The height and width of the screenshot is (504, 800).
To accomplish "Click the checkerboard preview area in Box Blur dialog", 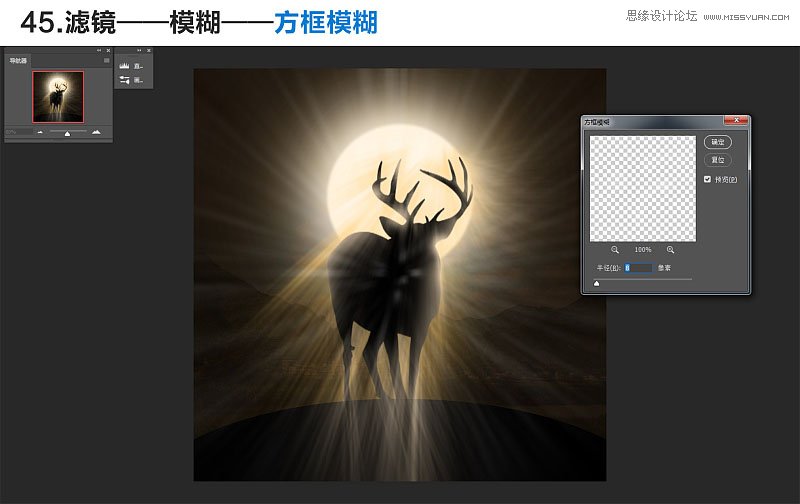I will pos(643,189).
